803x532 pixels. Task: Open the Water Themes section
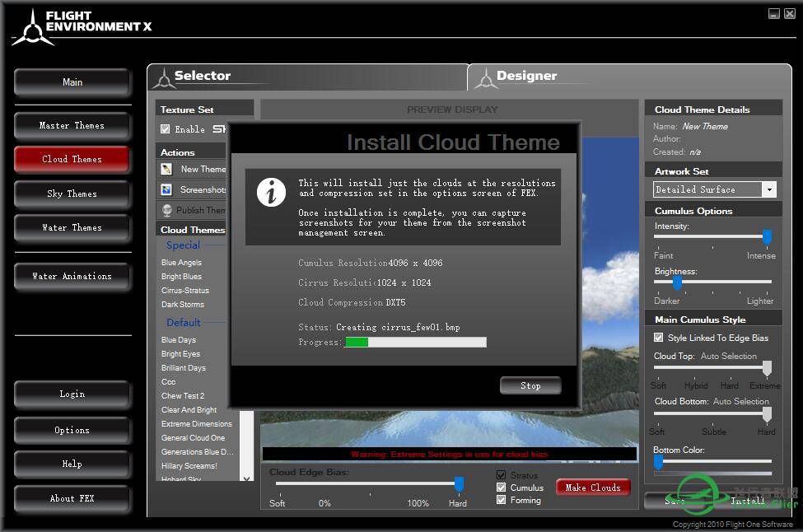(x=72, y=227)
